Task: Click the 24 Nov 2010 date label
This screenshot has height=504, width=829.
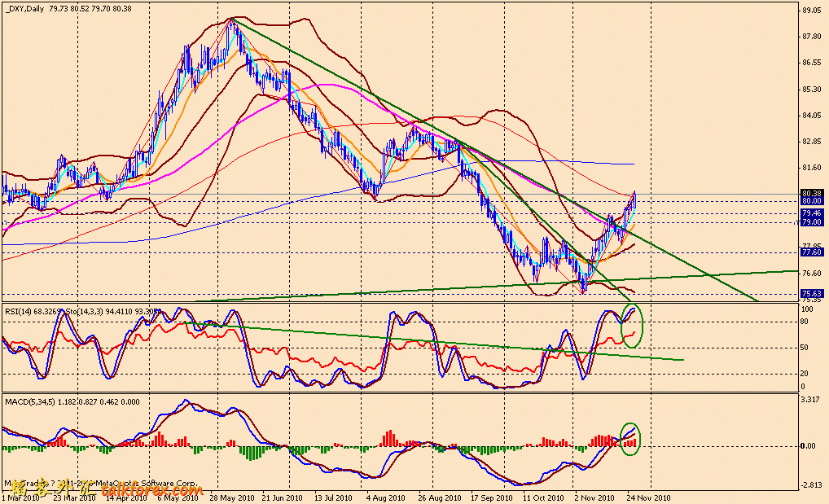Action: [x=648, y=498]
